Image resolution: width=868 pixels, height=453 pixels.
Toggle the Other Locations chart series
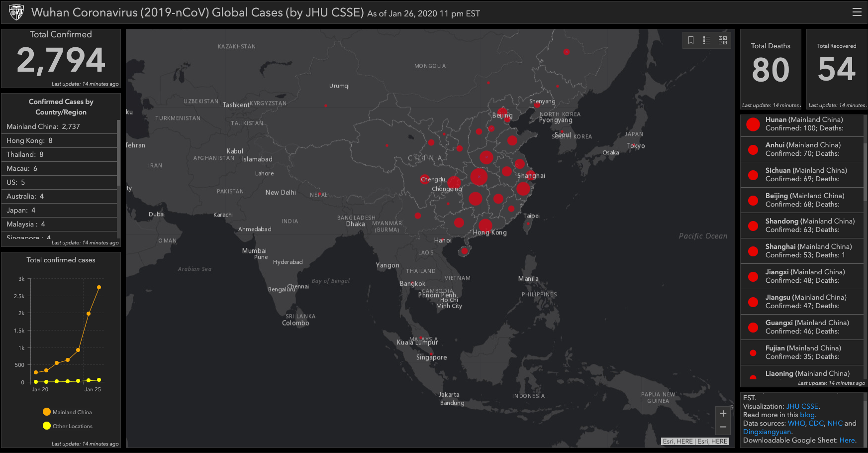click(x=46, y=426)
